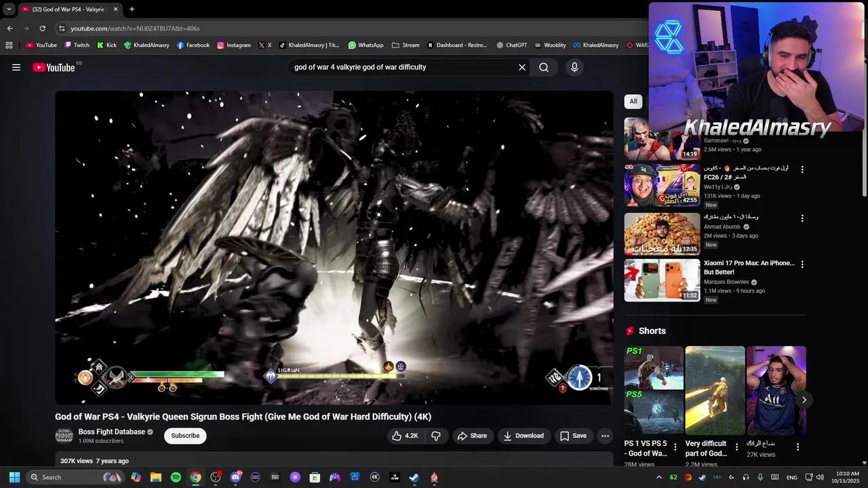Like the video (4.2K)
The height and width of the screenshot is (488, 868).
(x=405, y=436)
